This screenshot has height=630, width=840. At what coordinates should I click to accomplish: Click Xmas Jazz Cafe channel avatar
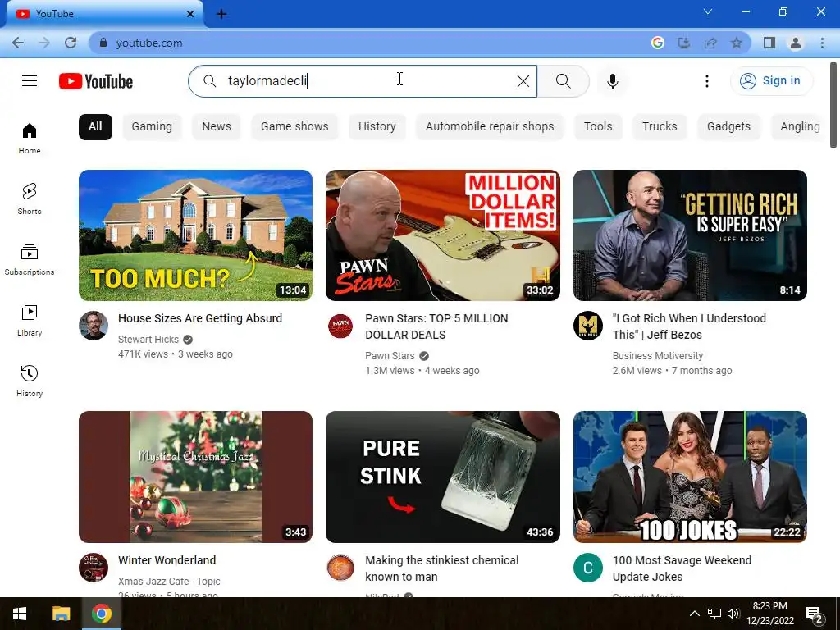(x=94, y=568)
